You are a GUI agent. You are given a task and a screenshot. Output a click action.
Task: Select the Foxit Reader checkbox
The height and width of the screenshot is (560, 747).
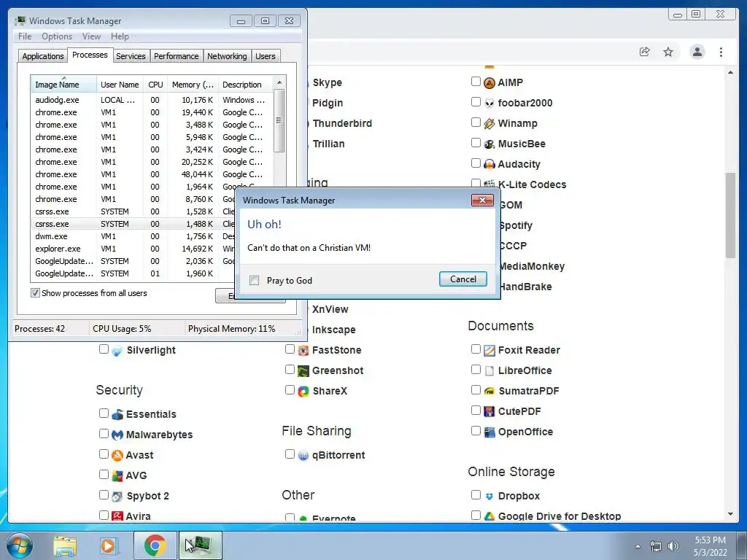(x=476, y=349)
